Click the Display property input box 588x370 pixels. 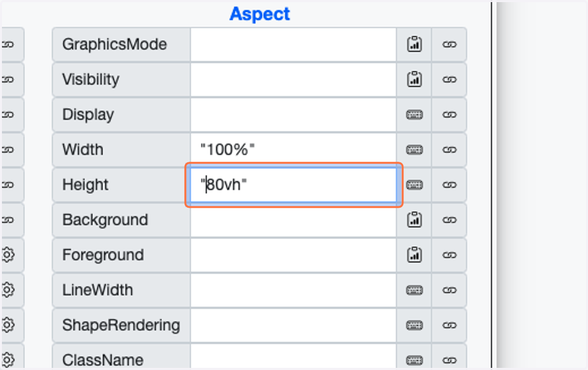click(x=294, y=115)
